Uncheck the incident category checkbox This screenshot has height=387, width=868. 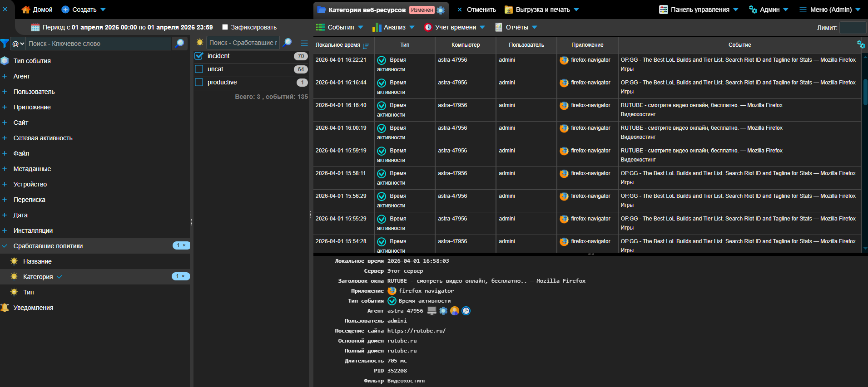[199, 56]
